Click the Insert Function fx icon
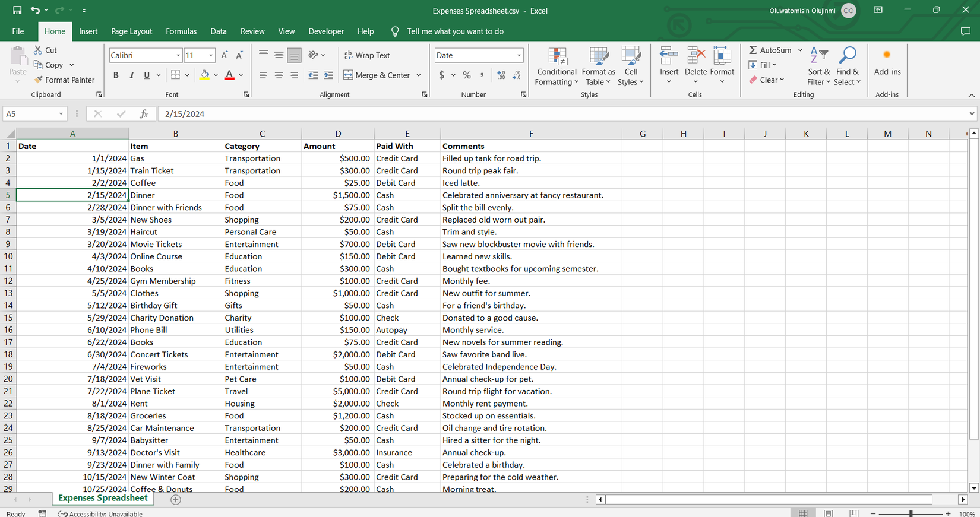 click(x=144, y=113)
